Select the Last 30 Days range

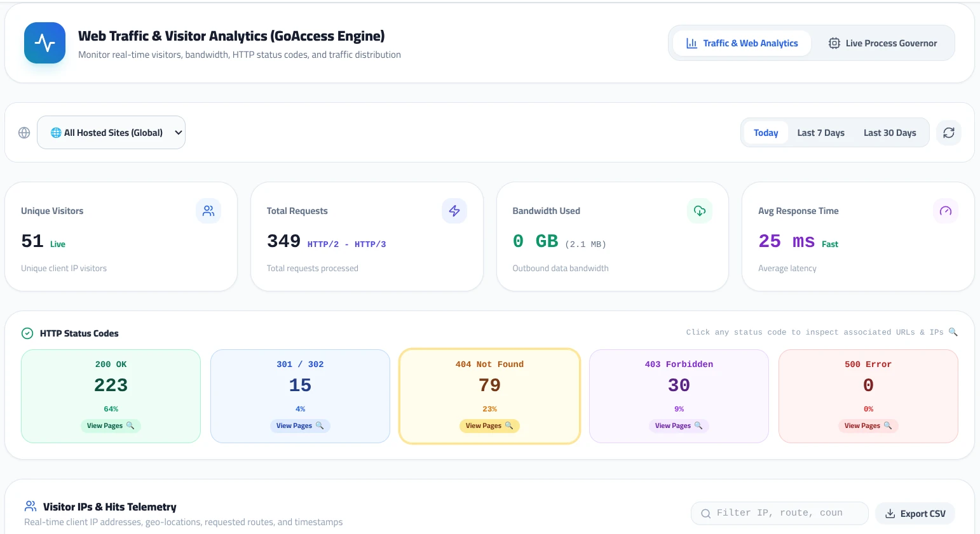(x=890, y=133)
